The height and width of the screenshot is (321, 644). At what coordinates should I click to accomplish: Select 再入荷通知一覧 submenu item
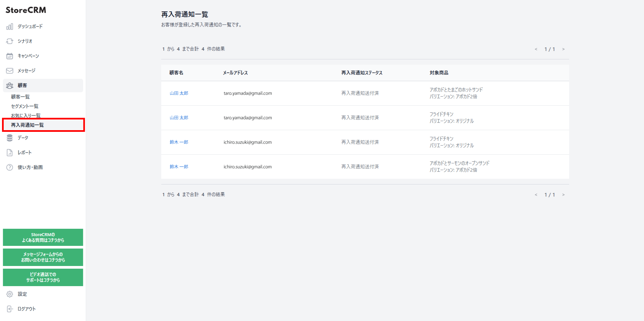click(x=28, y=125)
